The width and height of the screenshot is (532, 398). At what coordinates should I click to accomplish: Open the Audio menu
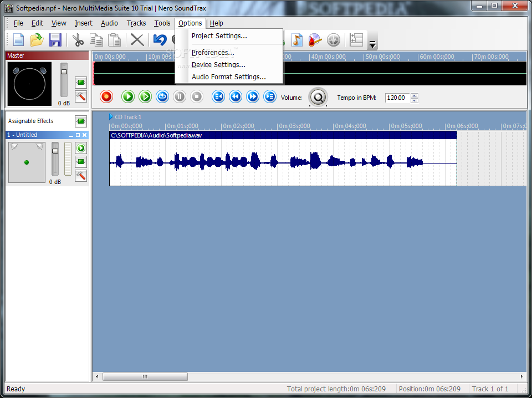[x=109, y=23]
